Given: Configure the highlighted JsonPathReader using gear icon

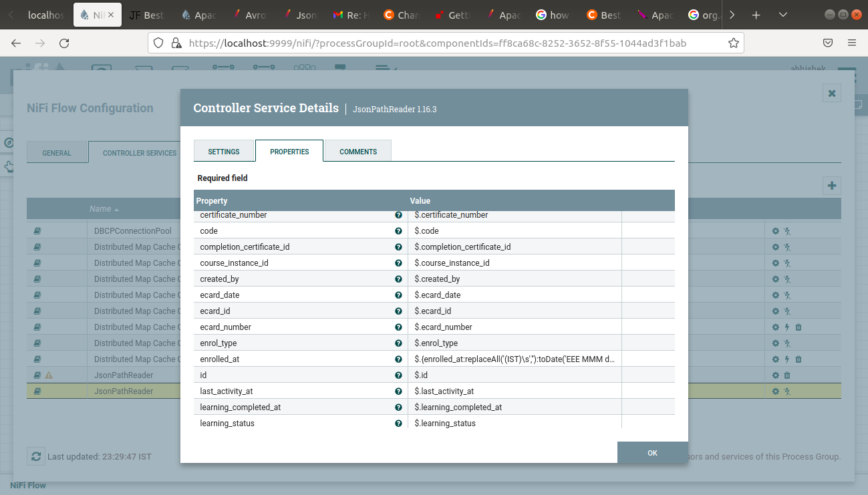Looking at the screenshot, I should (x=775, y=391).
